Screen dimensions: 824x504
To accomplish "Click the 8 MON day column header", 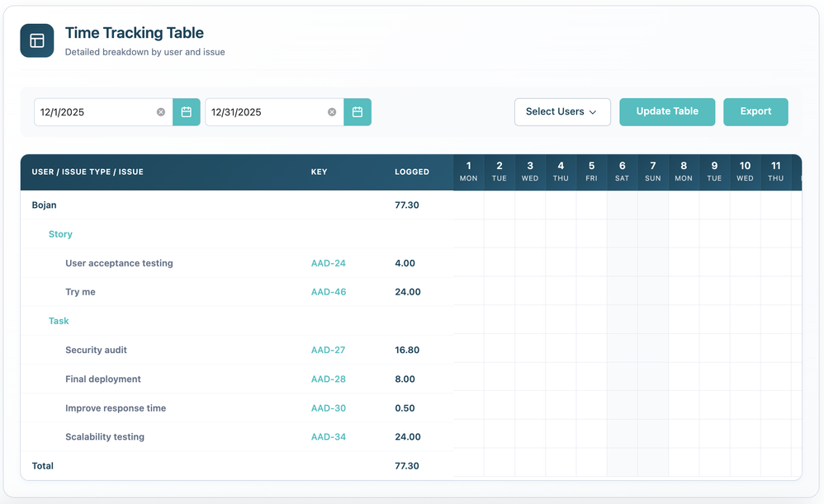I will coord(684,172).
